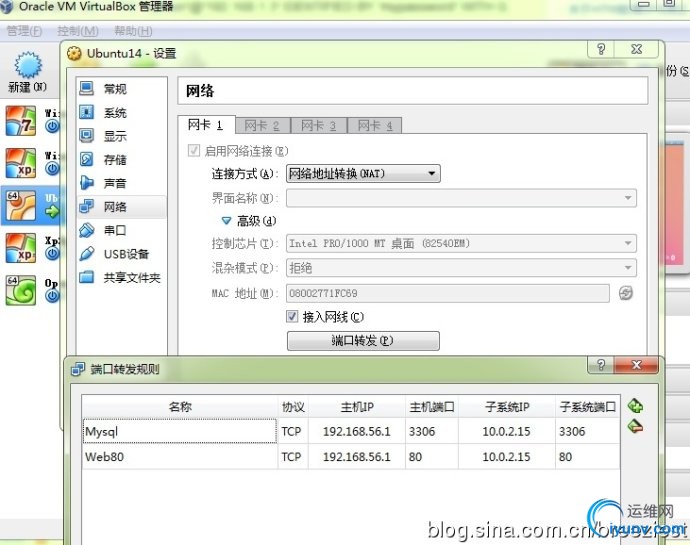The image size is (690, 545).
Task: Click the 子系统端口 column header
Action: [587, 406]
